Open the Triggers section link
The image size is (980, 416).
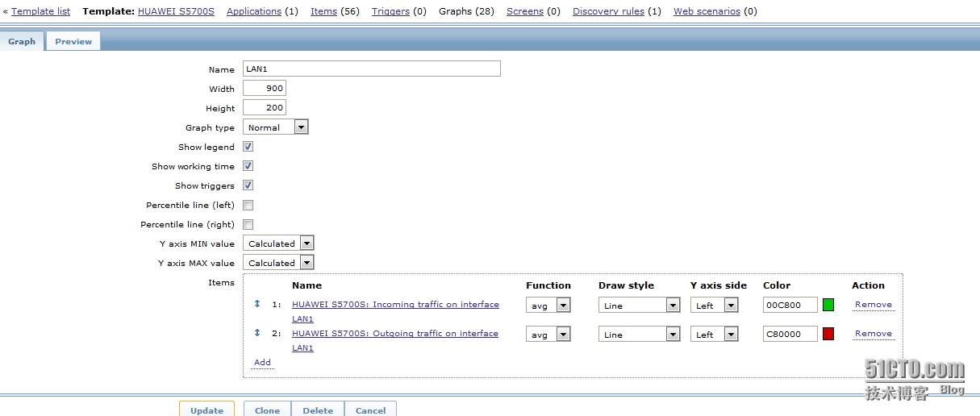point(390,11)
